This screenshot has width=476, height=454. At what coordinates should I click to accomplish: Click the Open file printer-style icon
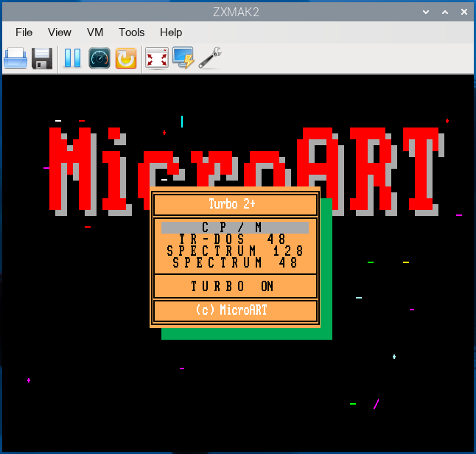(x=15, y=58)
